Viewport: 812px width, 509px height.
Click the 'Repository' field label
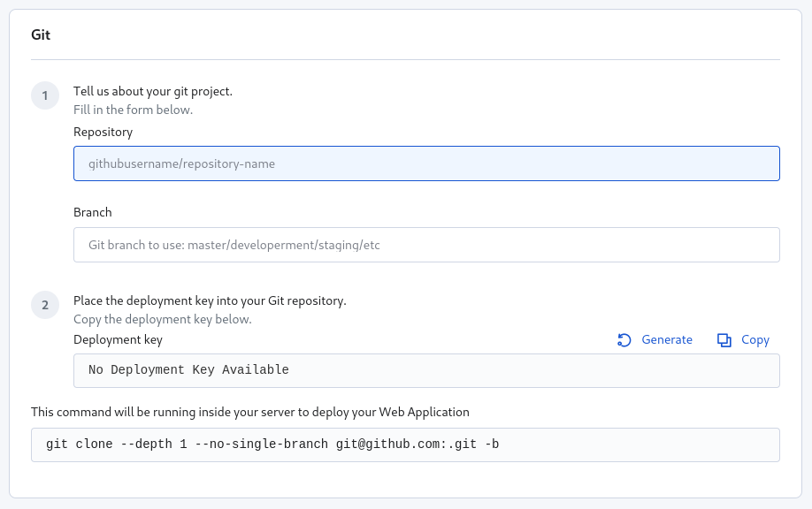click(x=103, y=132)
